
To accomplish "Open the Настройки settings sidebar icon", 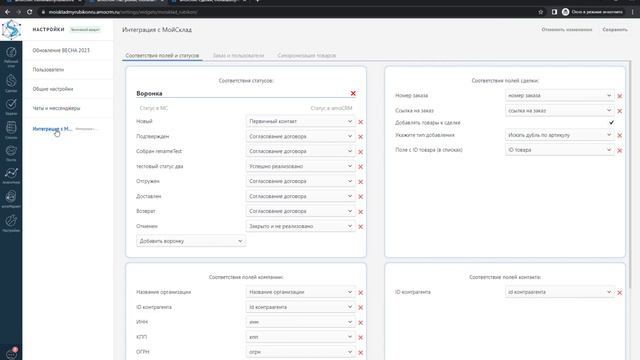I will (x=11, y=223).
